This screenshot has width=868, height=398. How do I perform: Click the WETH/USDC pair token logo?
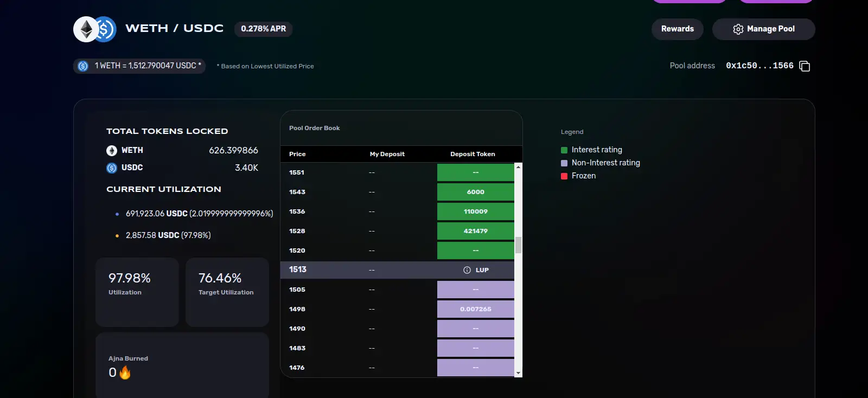click(95, 29)
